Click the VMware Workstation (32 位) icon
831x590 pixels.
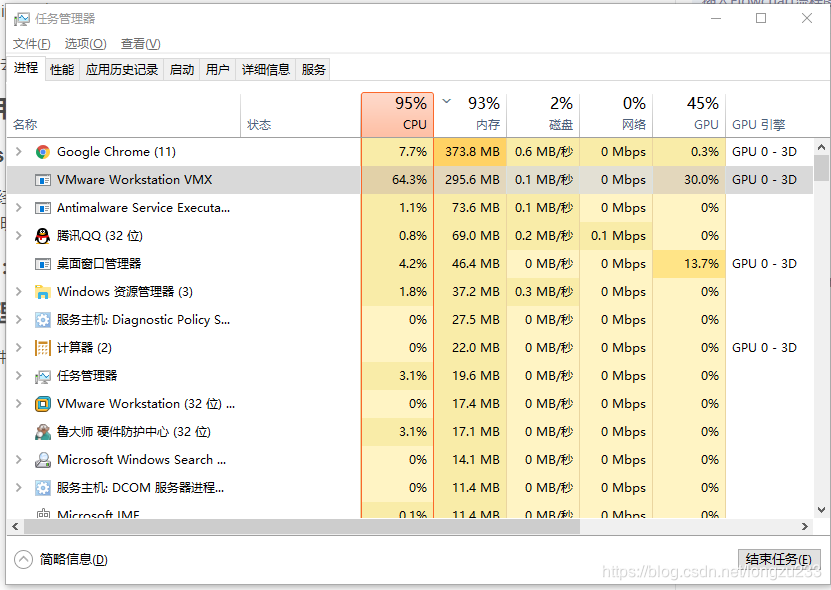coord(42,404)
